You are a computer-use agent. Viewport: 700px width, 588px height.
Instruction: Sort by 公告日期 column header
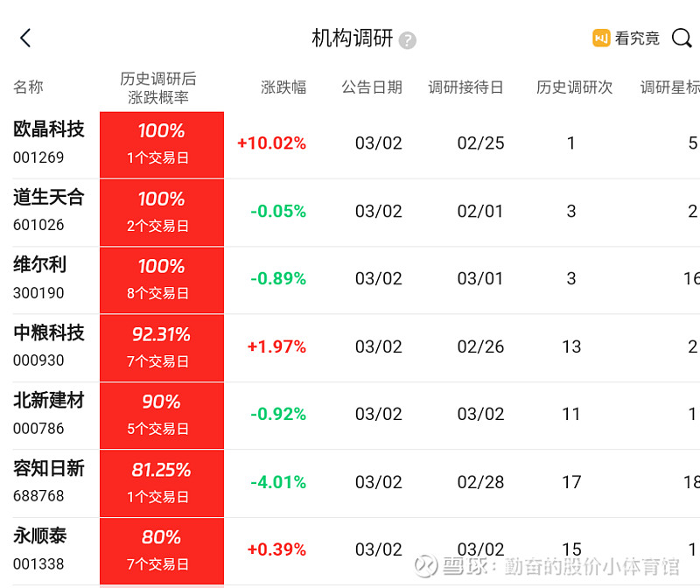tap(372, 87)
